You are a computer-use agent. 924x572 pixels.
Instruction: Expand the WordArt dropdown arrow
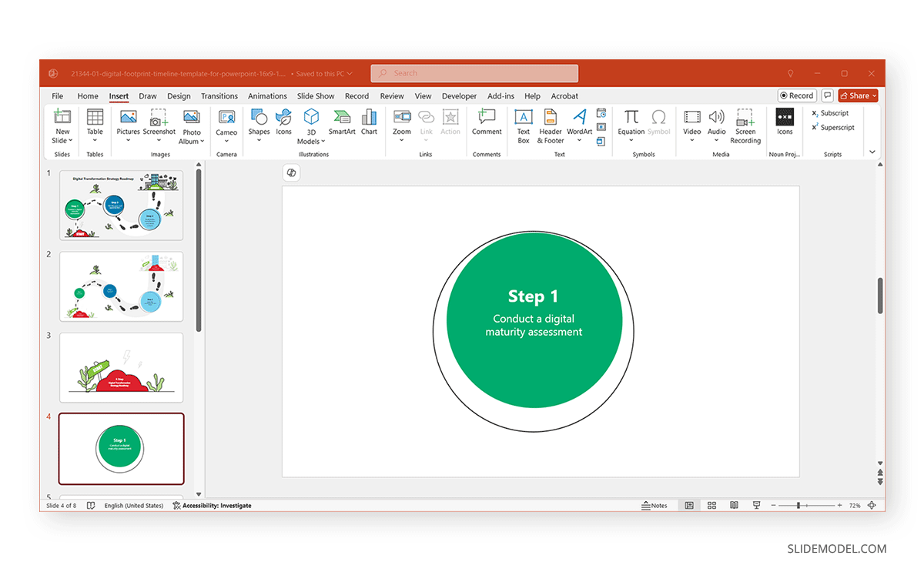(580, 141)
